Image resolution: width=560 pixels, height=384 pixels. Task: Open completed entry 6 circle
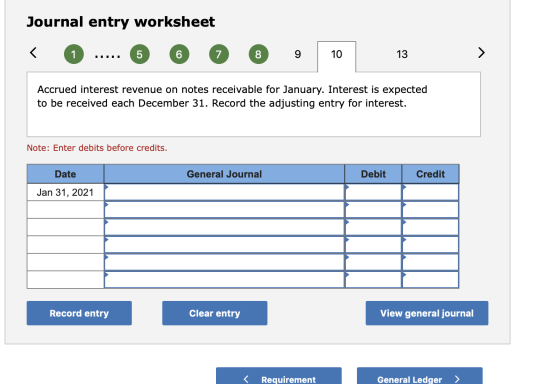tap(179, 54)
